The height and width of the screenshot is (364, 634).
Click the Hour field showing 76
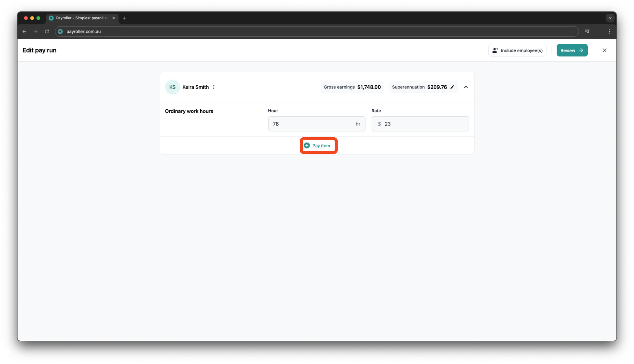tap(316, 124)
